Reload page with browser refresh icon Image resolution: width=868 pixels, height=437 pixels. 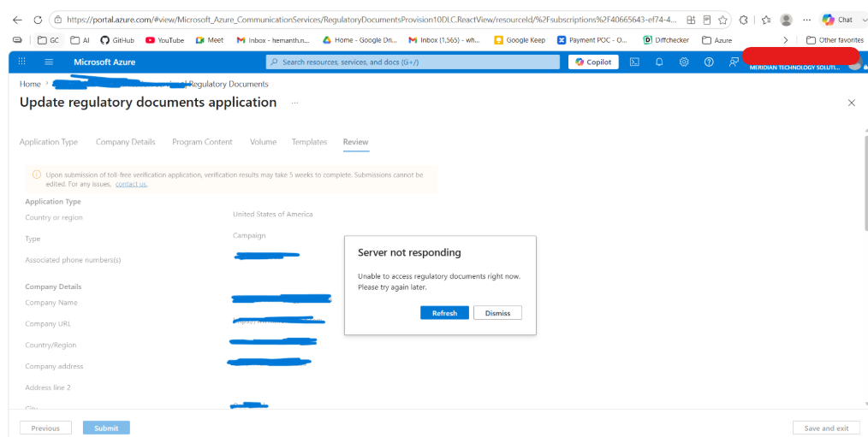[38, 20]
